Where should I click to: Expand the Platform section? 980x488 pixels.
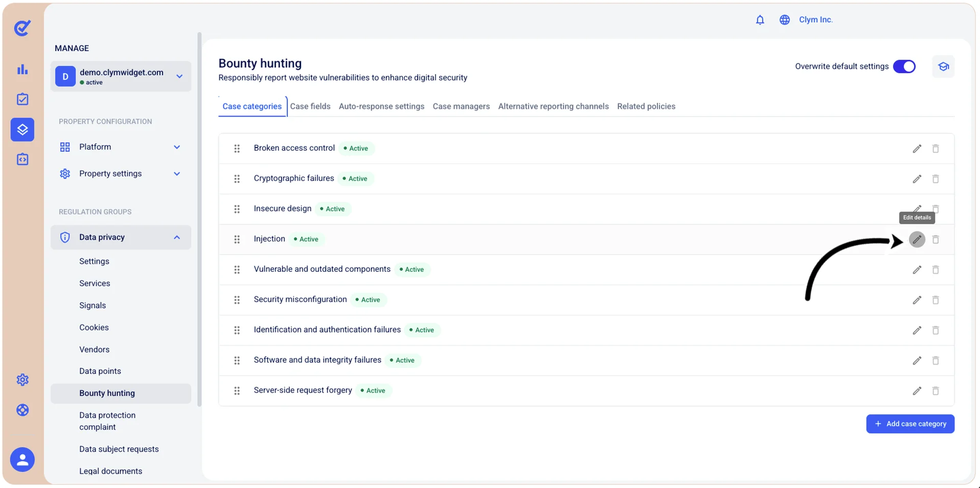pyautogui.click(x=121, y=147)
